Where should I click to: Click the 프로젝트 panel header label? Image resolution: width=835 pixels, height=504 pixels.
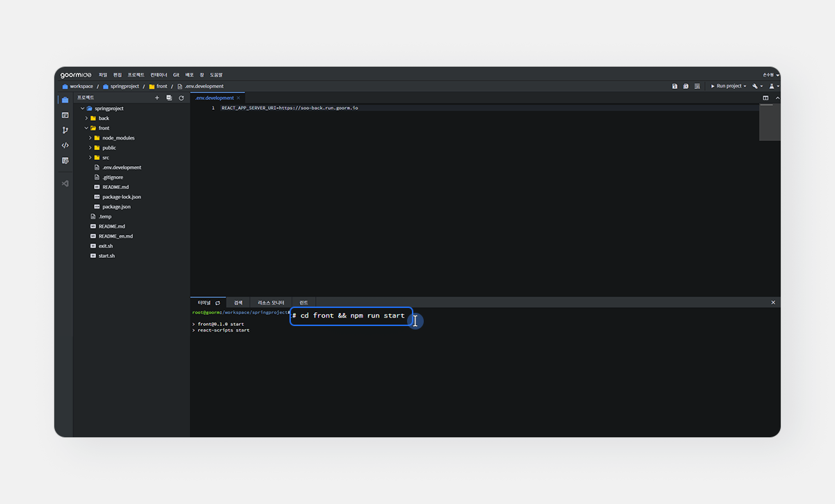pos(86,98)
